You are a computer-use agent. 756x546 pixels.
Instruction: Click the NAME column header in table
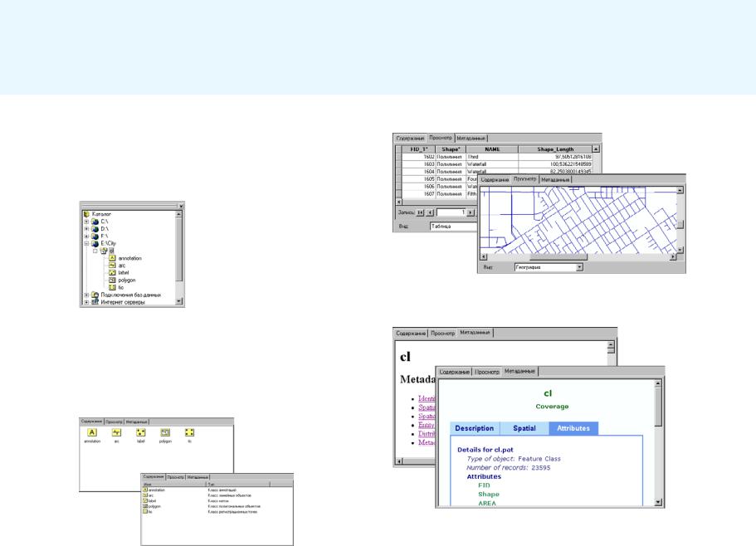tap(492, 149)
